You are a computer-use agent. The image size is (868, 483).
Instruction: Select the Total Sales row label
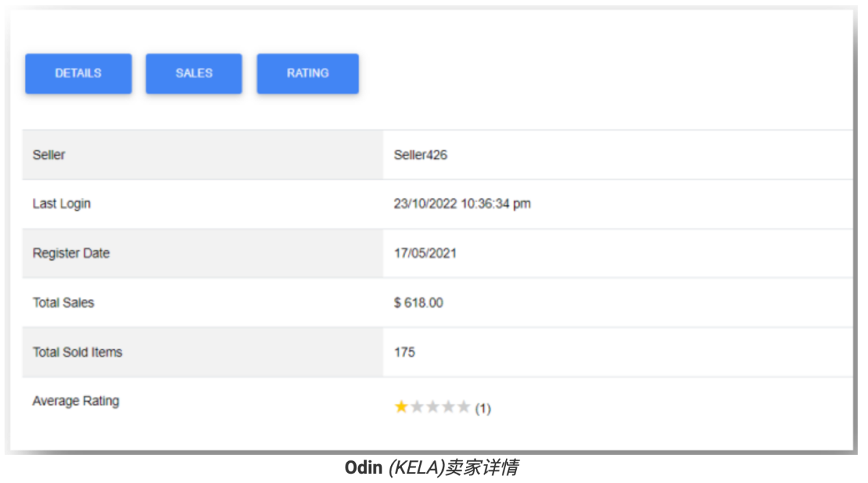click(63, 302)
